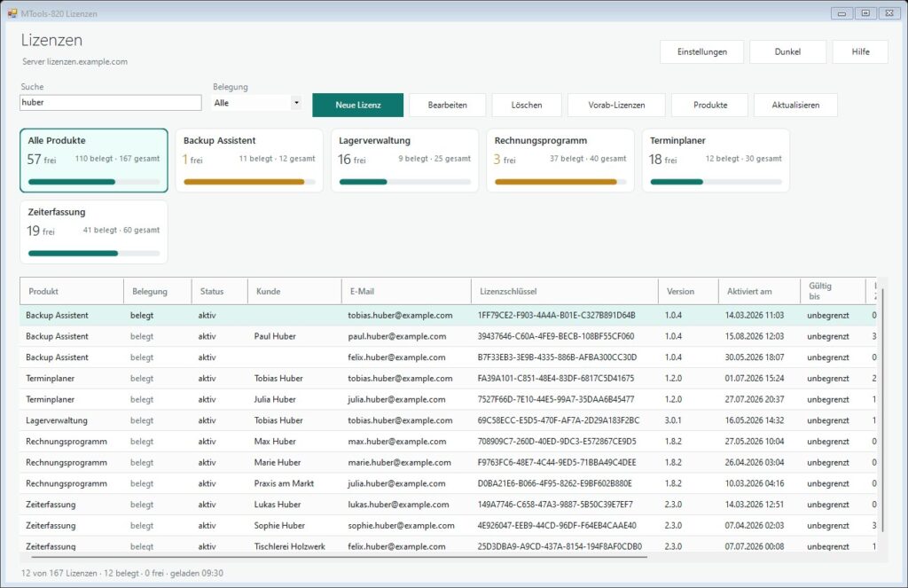The height and width of the screenshot is (588, 908).
Task: Click the MTools app icon in title bar
Action: pyautogui.click(x=12, y=13)
